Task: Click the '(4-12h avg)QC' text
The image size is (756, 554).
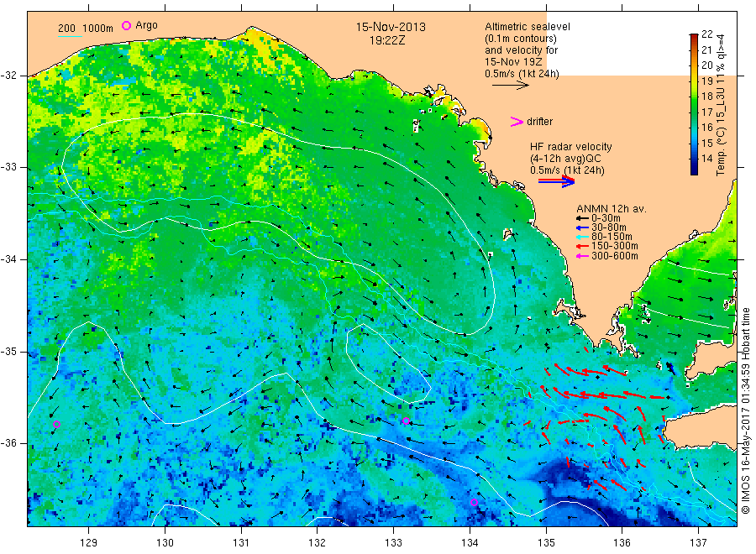Action: tap(565, 159)
